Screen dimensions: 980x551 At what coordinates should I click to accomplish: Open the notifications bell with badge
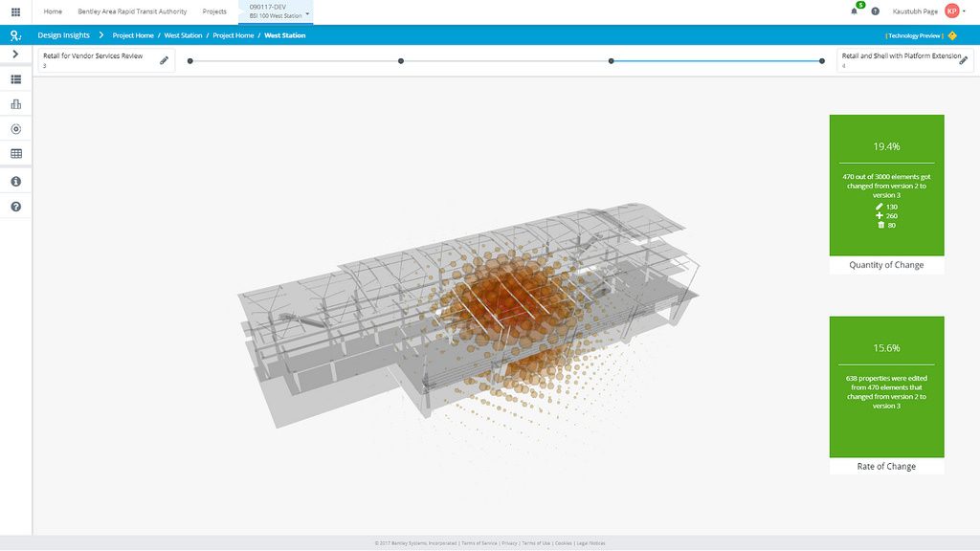pos(852,11)
